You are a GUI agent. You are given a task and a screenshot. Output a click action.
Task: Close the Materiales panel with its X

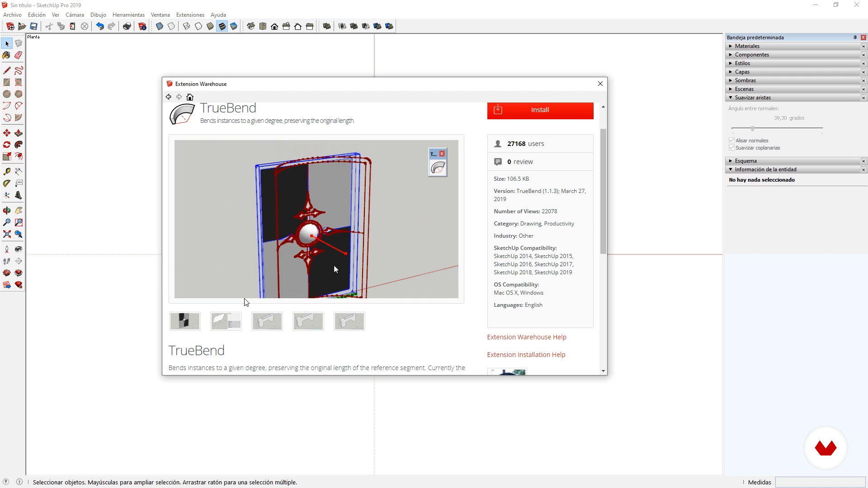click(863, 46)
